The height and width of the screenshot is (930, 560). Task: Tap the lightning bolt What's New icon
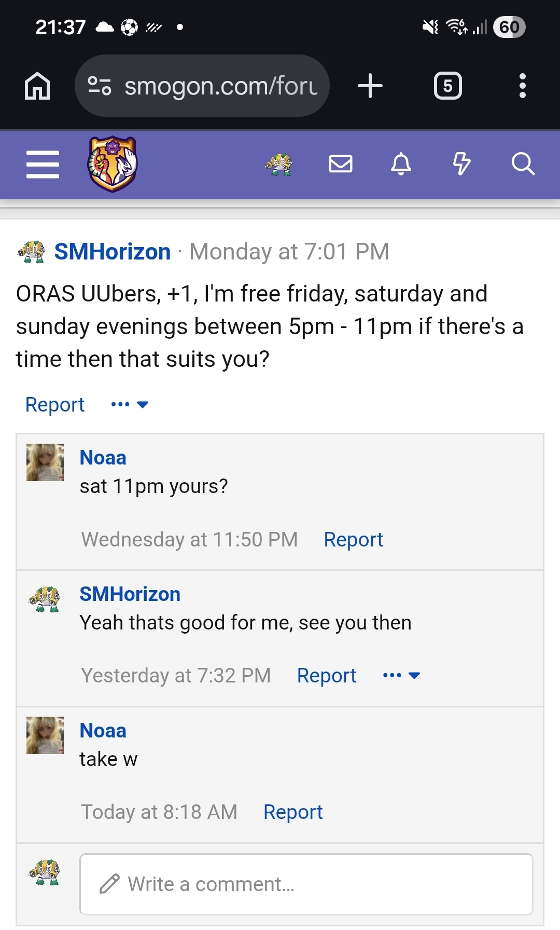(x=461, y=165)
